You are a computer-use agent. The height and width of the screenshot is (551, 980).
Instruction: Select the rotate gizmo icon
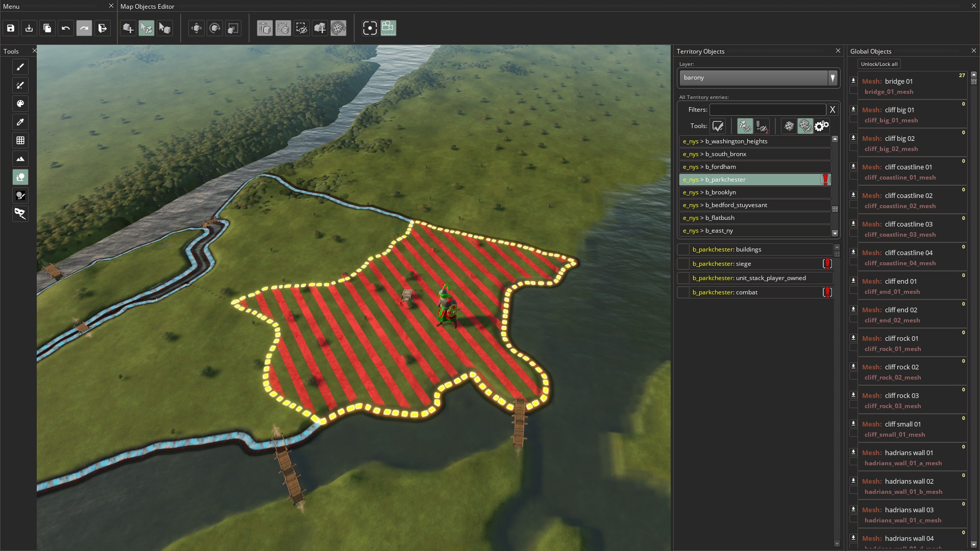[x=214, y=28]
